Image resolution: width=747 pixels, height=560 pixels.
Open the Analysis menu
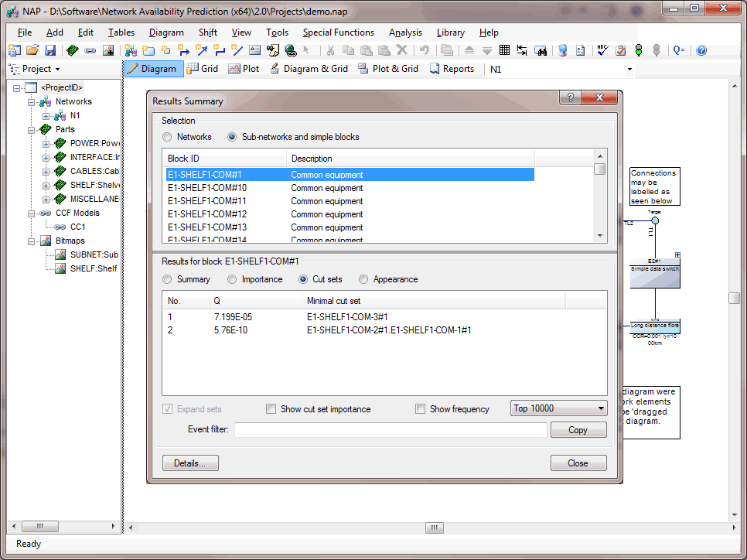(405, 32)
